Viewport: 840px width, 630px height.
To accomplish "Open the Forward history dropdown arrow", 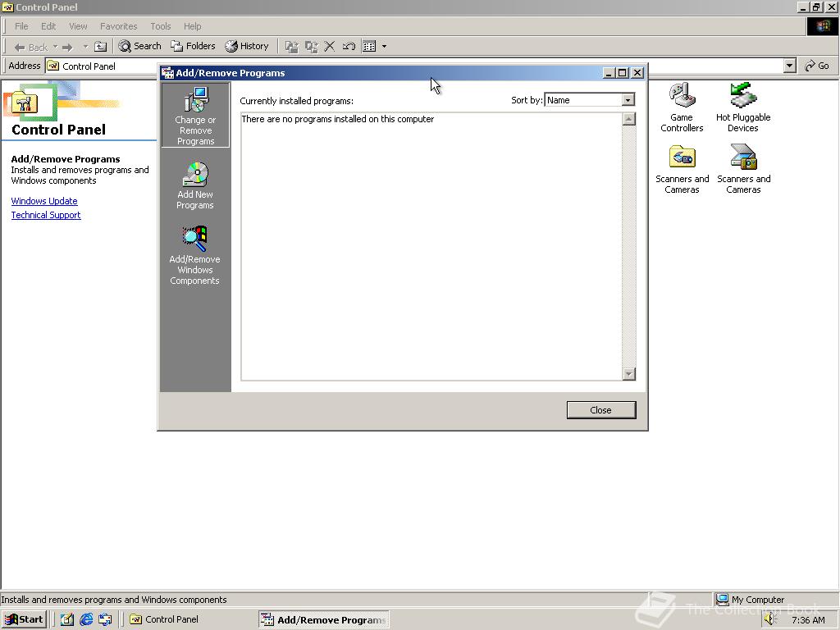I will (x=84, y=47).
